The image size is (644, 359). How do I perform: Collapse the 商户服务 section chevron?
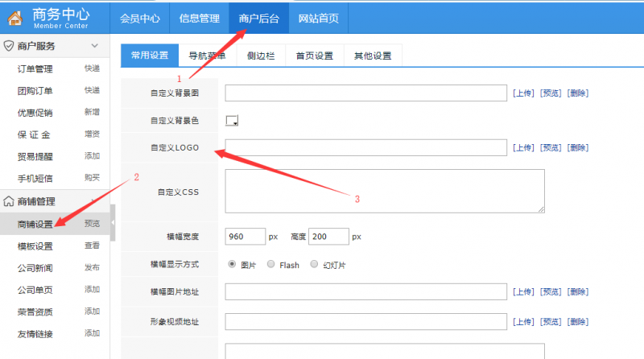pyautogui.click(x=94, y=46)
